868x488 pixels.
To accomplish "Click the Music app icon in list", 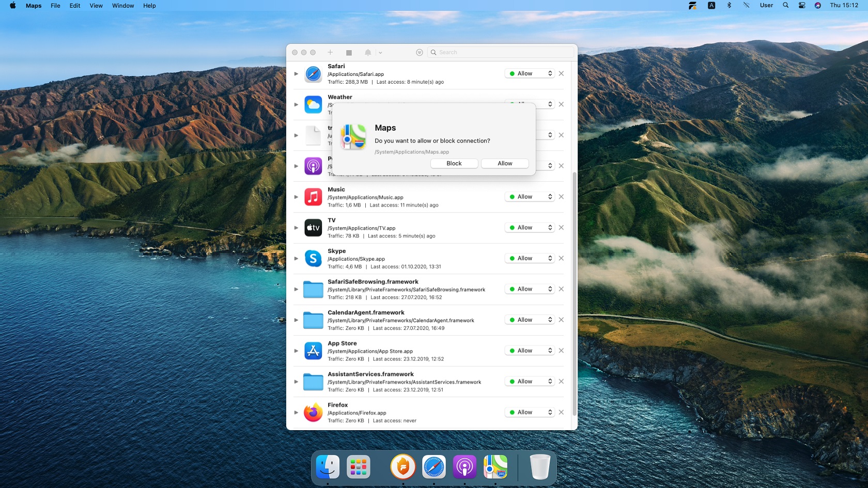I will pyautogui.click(x=313, y=197).
